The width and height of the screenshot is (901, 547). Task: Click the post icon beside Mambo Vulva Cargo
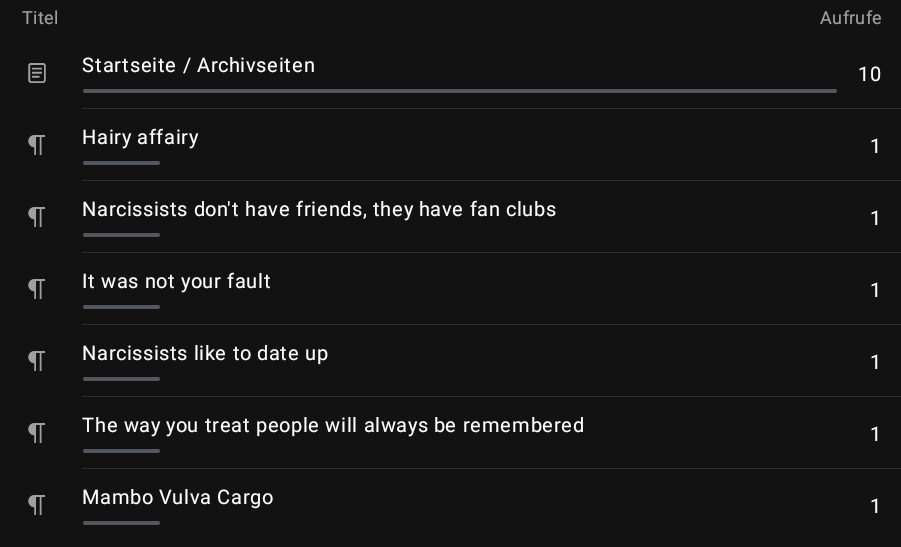(37, 505)
